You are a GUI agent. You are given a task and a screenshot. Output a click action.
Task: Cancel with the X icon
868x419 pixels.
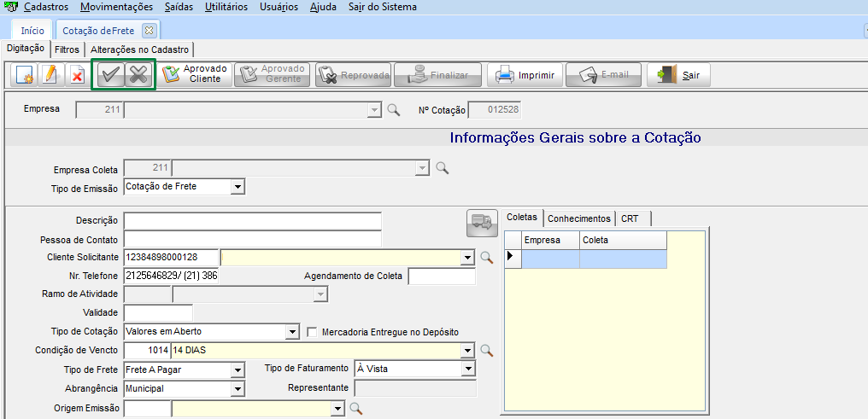(x=138, y=75)
